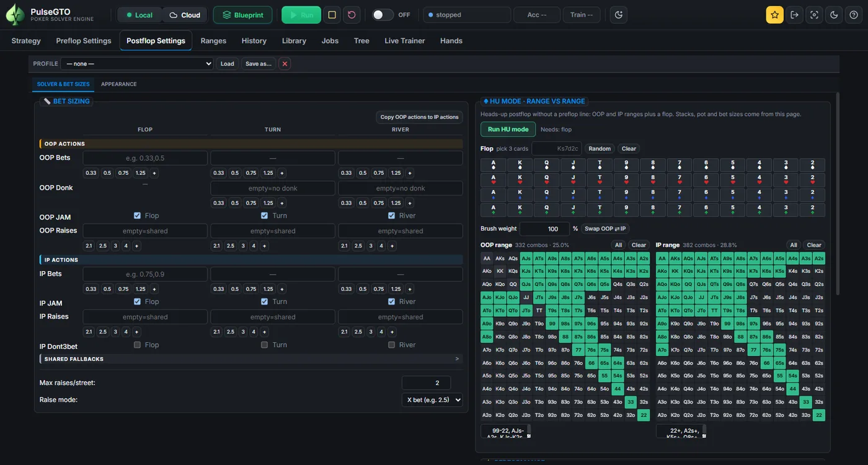Click the Run HU mode button
Screen dimensions: 868x465
(508, 130)
